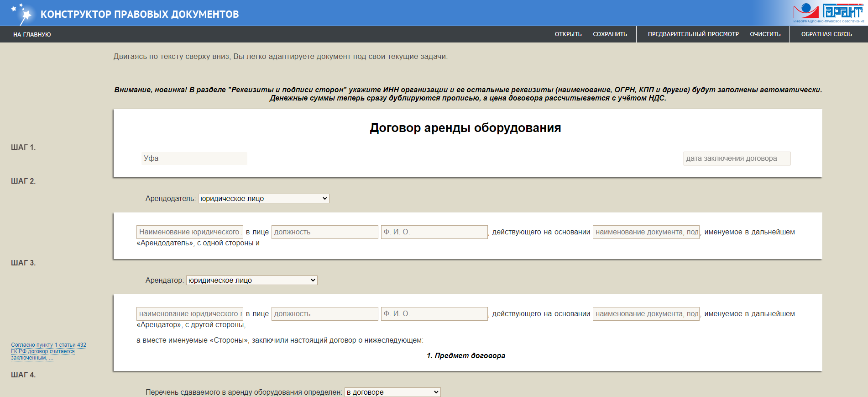
Task: Open the Перечень оборудования определен dropdown
Action: [x=392, y=392]
